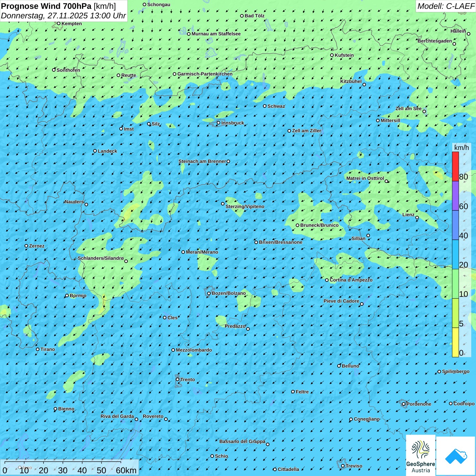This screenshot has height=476, width=476.
Task: Click the date "Donnerstag, 27.11.2025 13:00 Uhr"
Action: [x=64, y=16]
